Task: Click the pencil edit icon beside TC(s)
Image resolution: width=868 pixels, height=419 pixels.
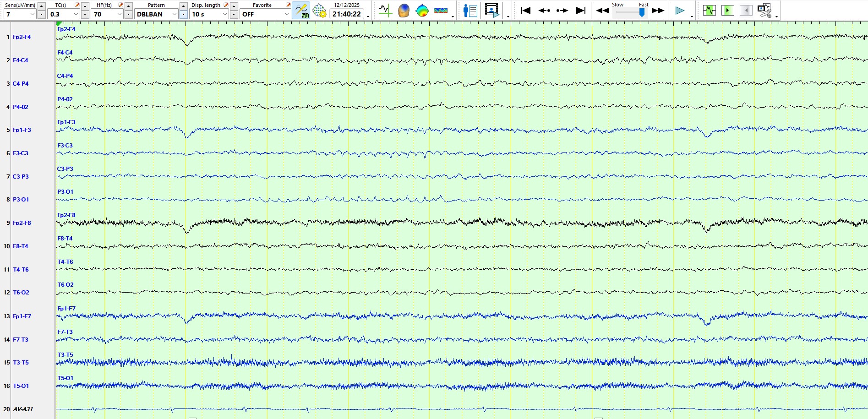Action: coord(77,5)
